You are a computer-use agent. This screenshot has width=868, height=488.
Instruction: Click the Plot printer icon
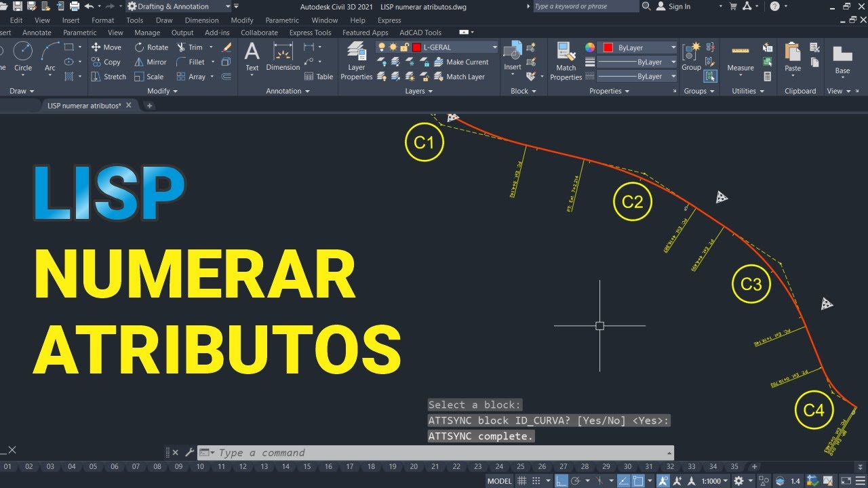click(75, 6)
